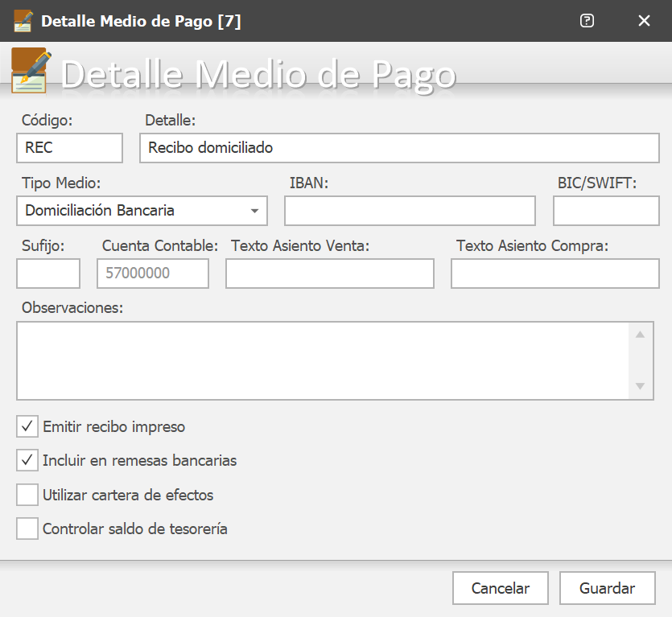This screenshot has height=617, width=672.
Task: Click Observaciones scrollbar down arrow
Action: [641, 386]
